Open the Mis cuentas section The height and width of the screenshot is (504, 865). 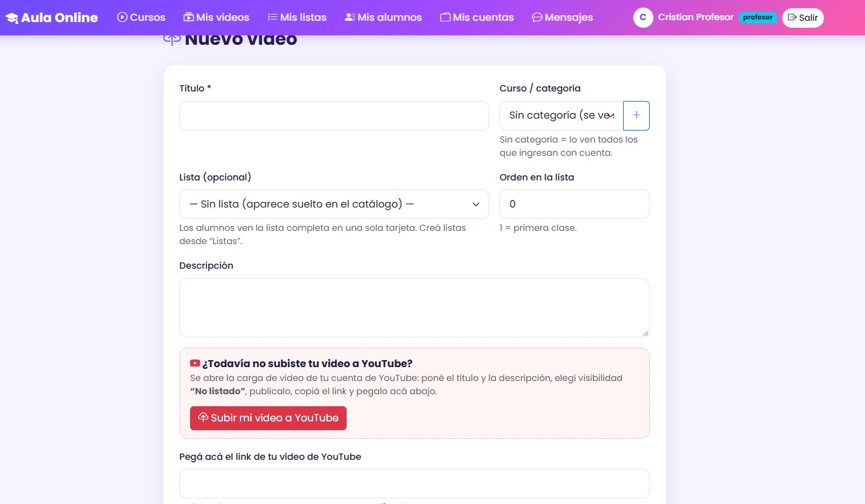(x=477, y=18)
